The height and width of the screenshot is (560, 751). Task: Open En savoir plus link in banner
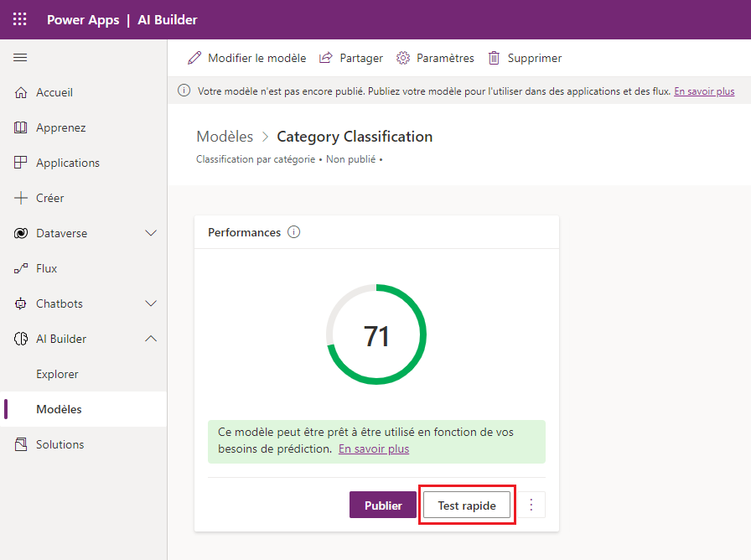(x=704, y=91)
